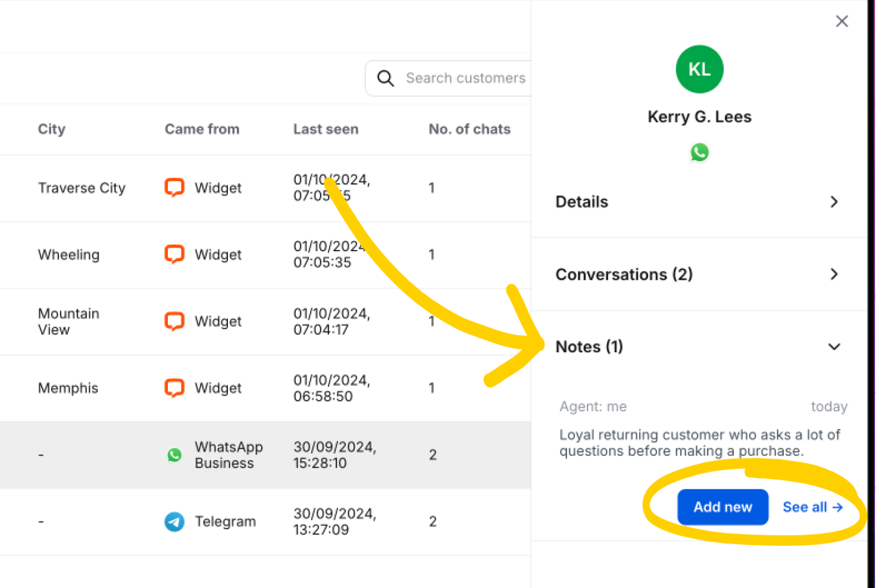
Task: Sort by the Last seen column header
Action: point(326,129)
